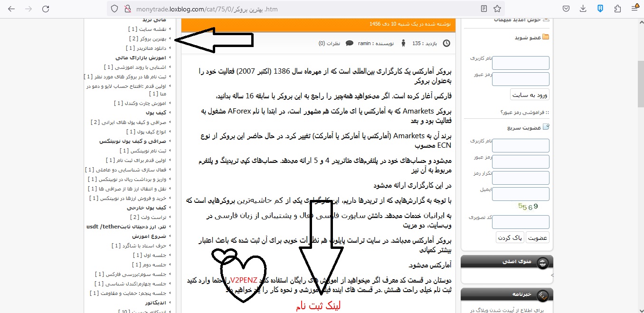Open فعال سازی شناسایی دو عاملی [1]
Image resolution: width=644 pixels, height=313 pixels.
(x=125, y=170)
